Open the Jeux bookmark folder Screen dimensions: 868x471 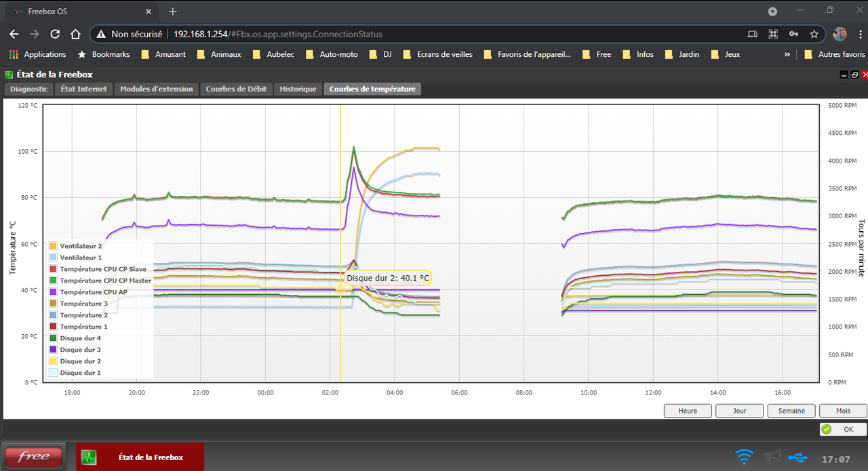[x=725, y=54]
